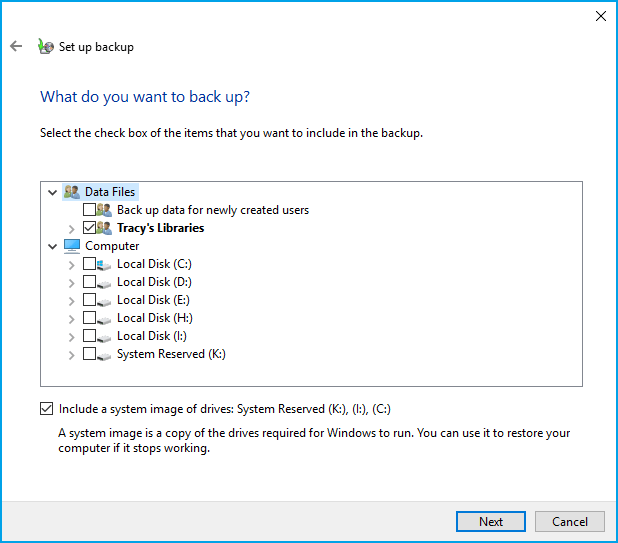Collapse the Data Files tree node
The height and width of the screenshot is (543, 618).
52,192
